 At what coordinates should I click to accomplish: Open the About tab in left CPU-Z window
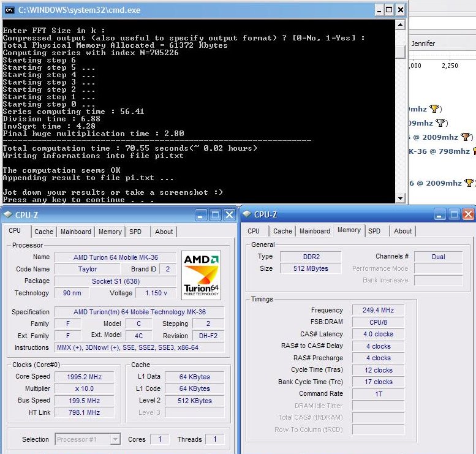[164, 232]
